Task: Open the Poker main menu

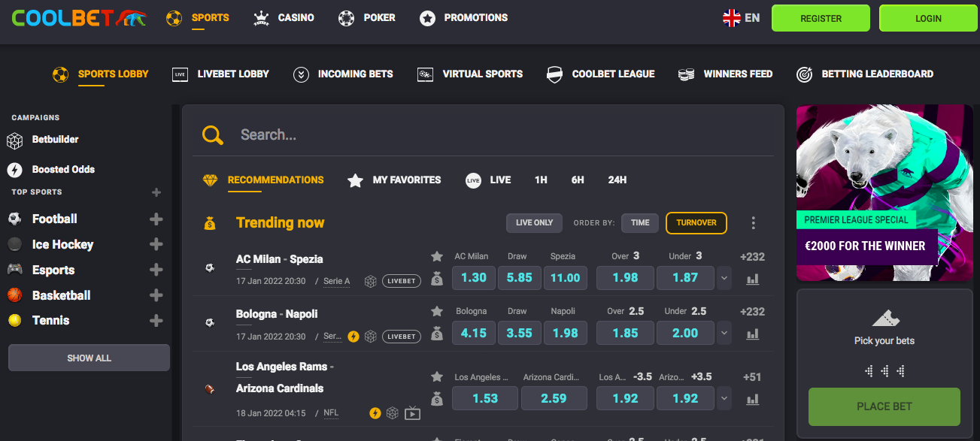Action: 367,17
